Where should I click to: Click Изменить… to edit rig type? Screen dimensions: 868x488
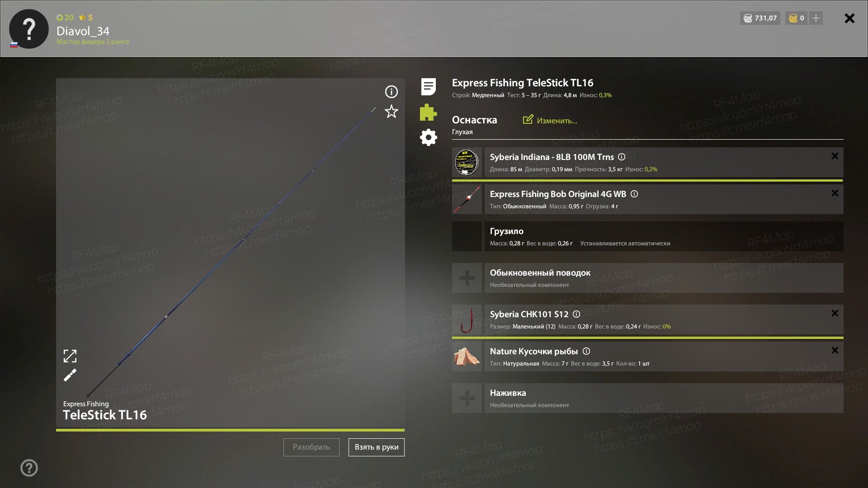(x=550, y=120)
